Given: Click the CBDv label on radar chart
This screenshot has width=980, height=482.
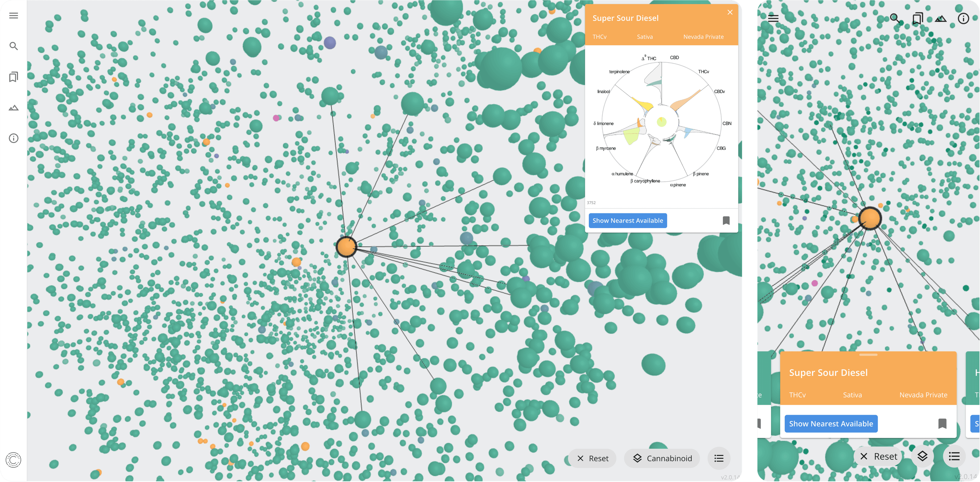Looking at the screenshot, I should (x=719, y=91).
